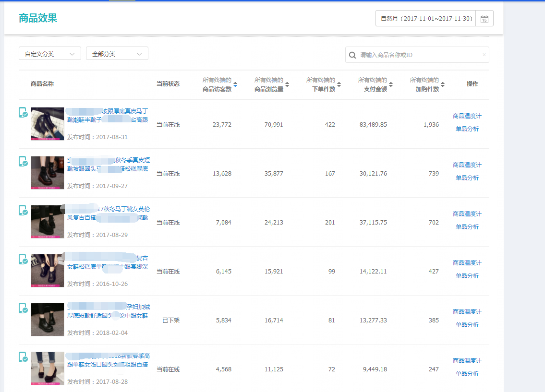
Task: Click 单品分析 for product published 2017-08-29
Action: pyautogui.click(x=467, y=227)
